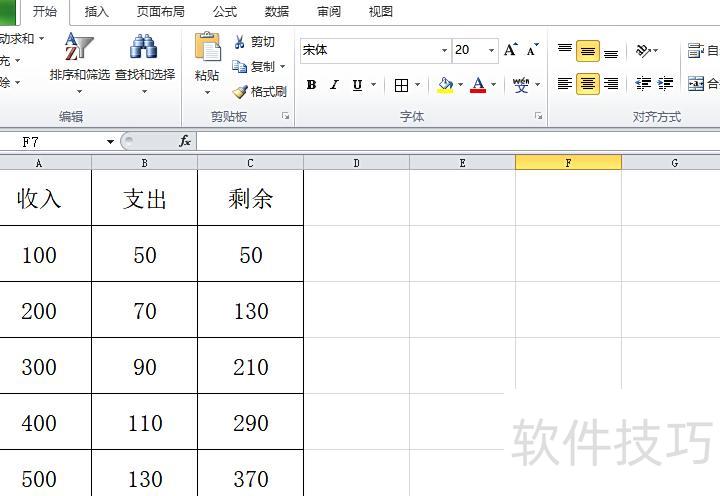
Task: Toggle center horizontal alignment
Action: 588,84
